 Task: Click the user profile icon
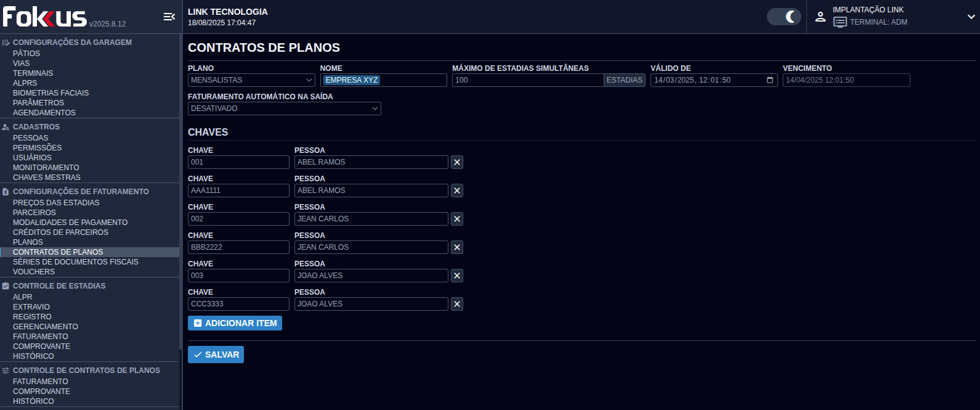tap(820, 17)
